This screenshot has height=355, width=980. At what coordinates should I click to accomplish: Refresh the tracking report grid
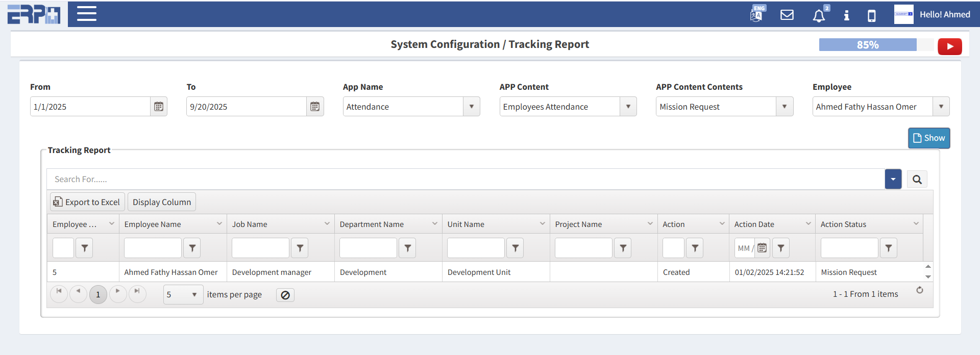(920, 290)
